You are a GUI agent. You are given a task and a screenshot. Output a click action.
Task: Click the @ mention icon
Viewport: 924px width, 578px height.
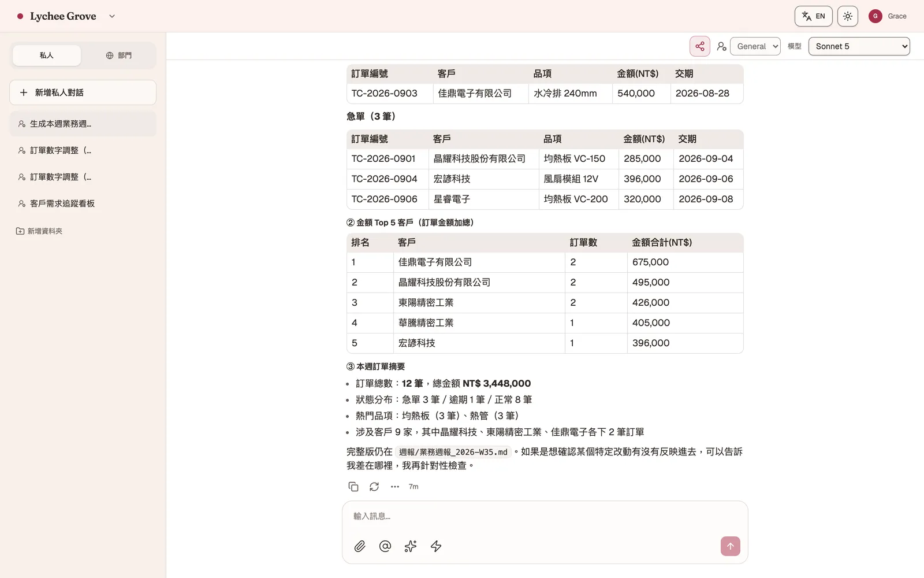pyautogui.click(x=385, y=546)
